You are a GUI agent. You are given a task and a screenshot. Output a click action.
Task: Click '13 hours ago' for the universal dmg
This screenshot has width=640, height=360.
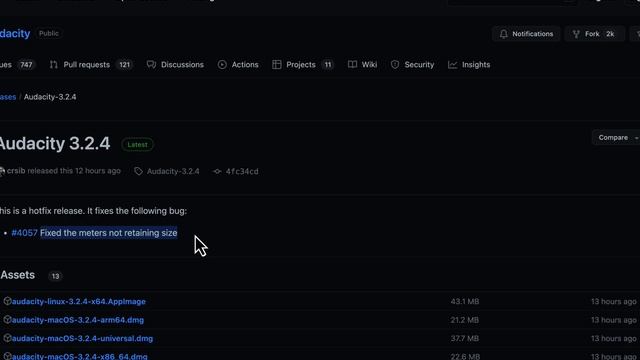[614, 338]
